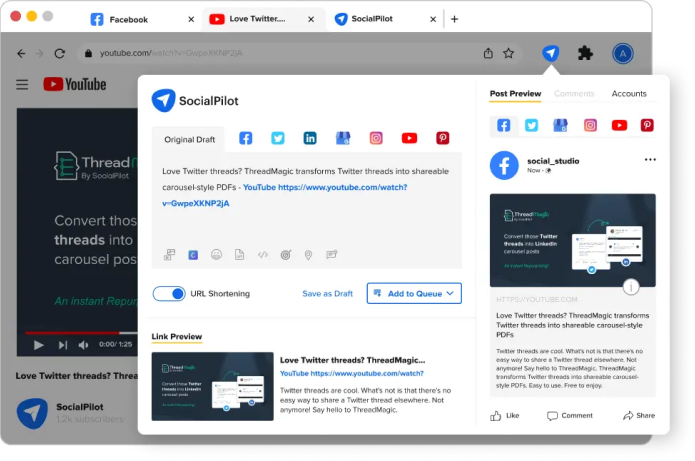
Task: Expand the Add to Queue dropdown arrow
Action: (x=450, y=293)
